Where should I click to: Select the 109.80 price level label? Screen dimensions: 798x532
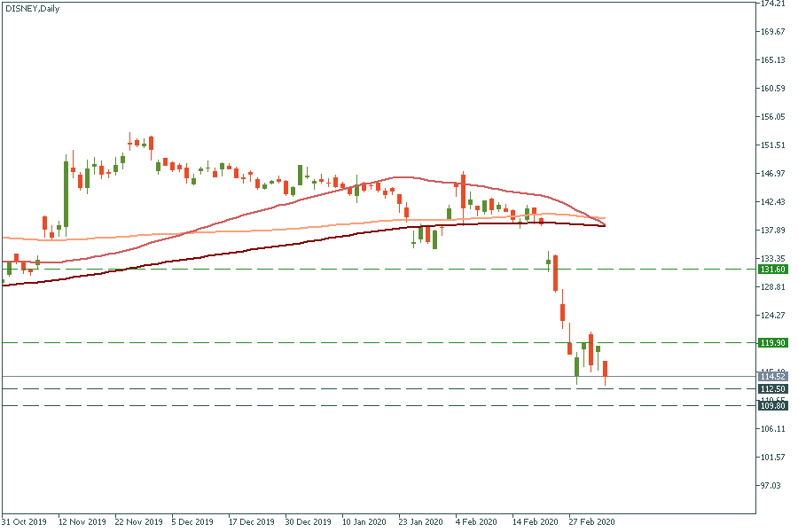coord(773,405)
